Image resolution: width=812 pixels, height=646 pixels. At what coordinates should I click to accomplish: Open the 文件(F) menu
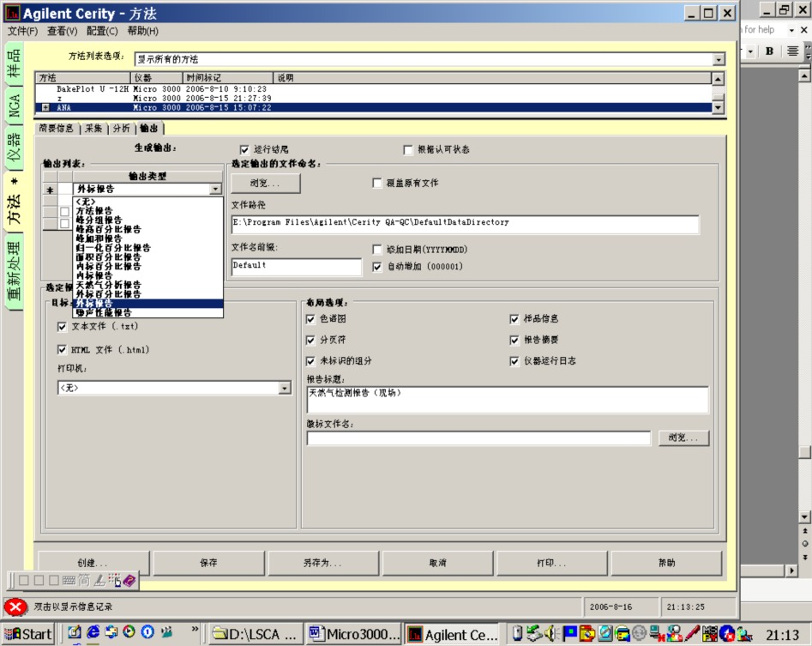point(23,31)
